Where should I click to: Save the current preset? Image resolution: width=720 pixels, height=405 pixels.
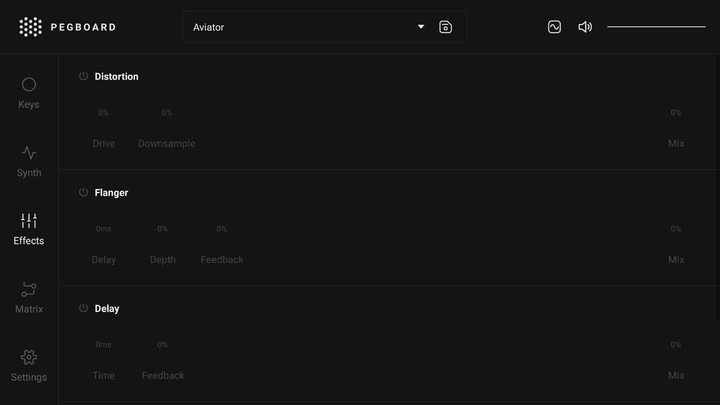(x=446, y=27)
